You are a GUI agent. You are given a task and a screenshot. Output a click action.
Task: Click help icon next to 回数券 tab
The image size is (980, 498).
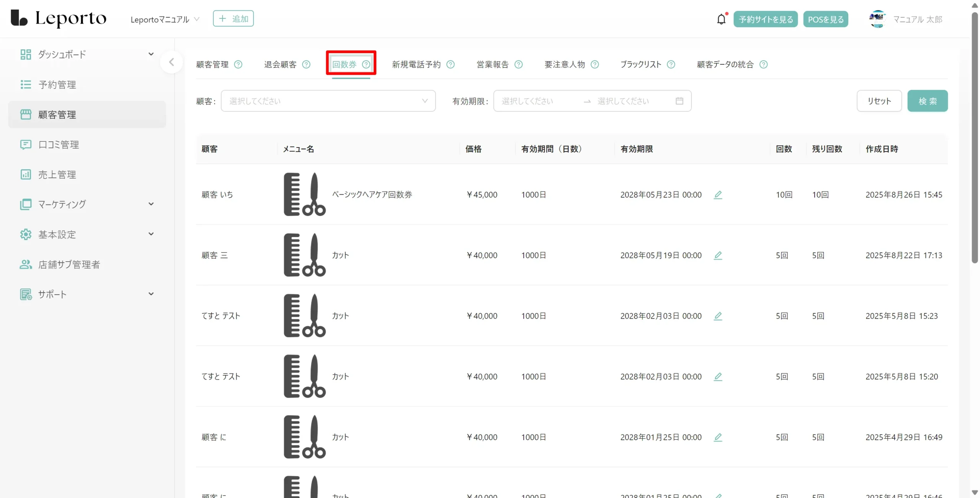pyautogui.click(x=366, y=64)
